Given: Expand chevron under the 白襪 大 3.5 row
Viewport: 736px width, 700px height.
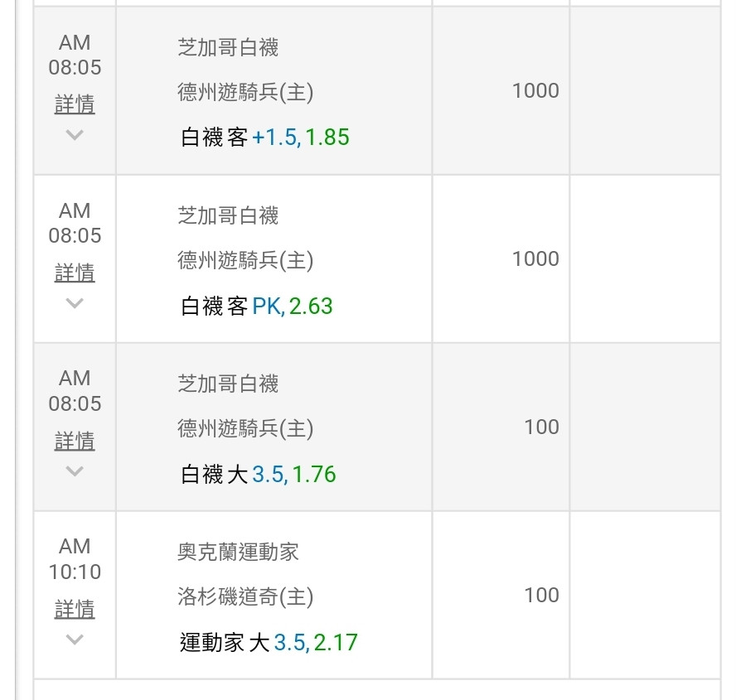Looking at the screenshot, I should point(75,471).
